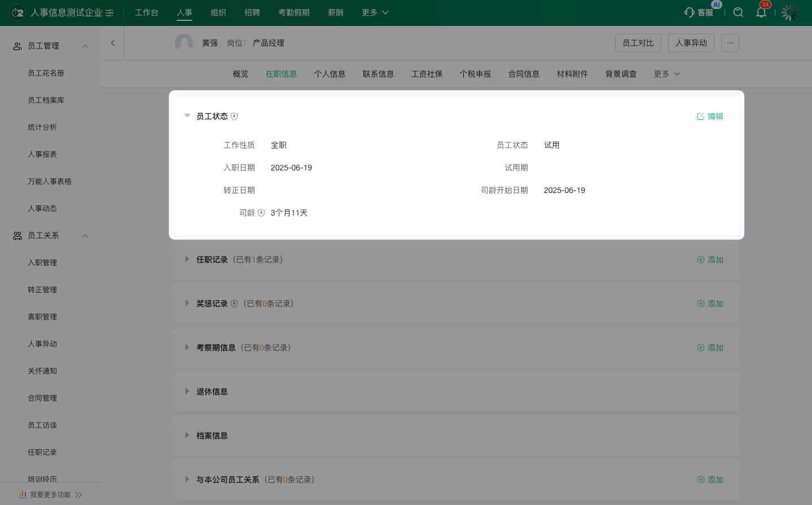
Task: Switch to the 个人信息 tab
Action: click(x=330, y=74)
